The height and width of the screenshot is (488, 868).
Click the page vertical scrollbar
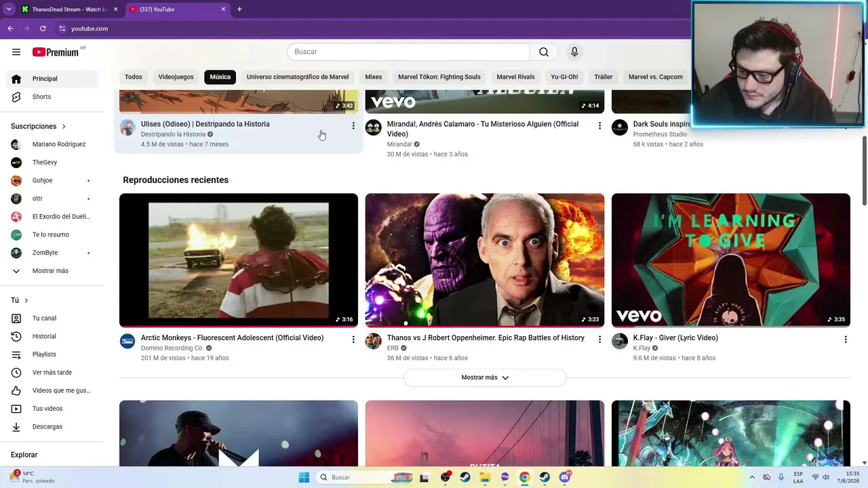[x=864, y=169]
